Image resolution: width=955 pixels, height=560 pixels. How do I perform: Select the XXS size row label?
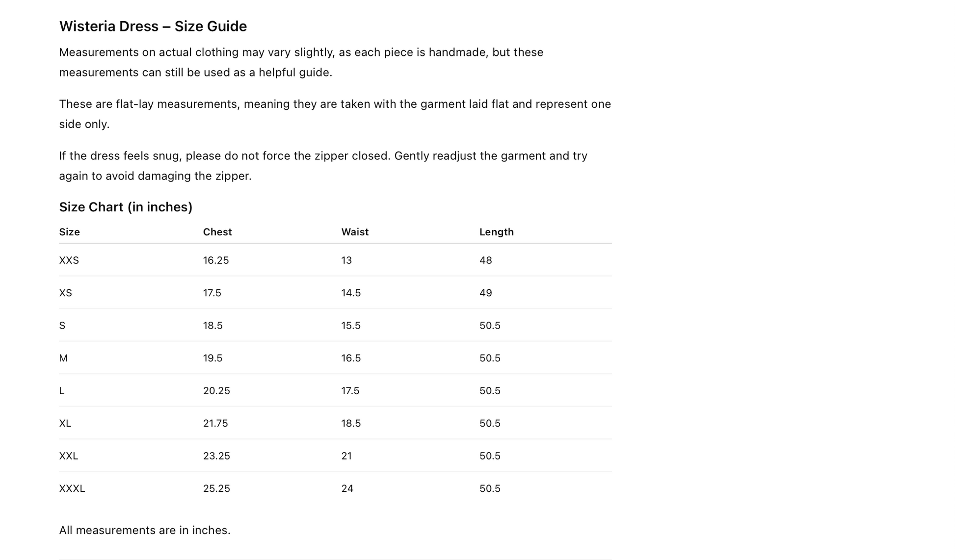point(69,260)
